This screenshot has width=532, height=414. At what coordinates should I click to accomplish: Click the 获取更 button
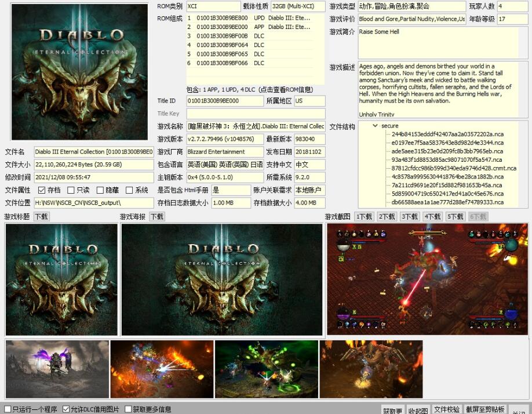click(392, 411)
